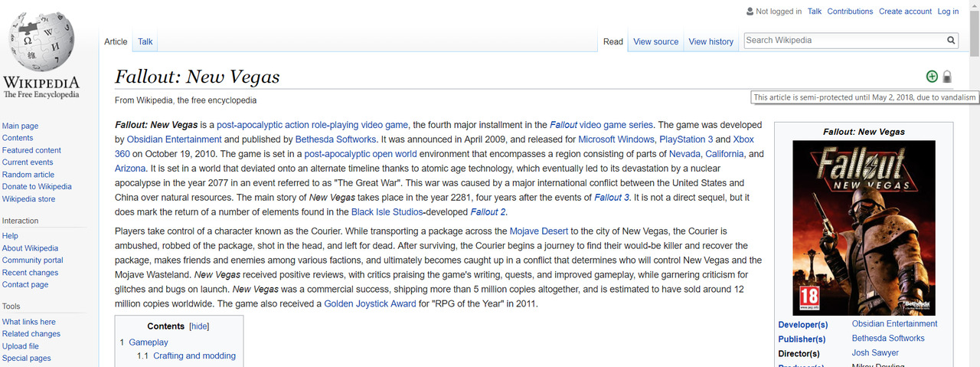Click the Search Wikipedia input field
Viewport: 980px width, 367px height.
click(842, 41)
